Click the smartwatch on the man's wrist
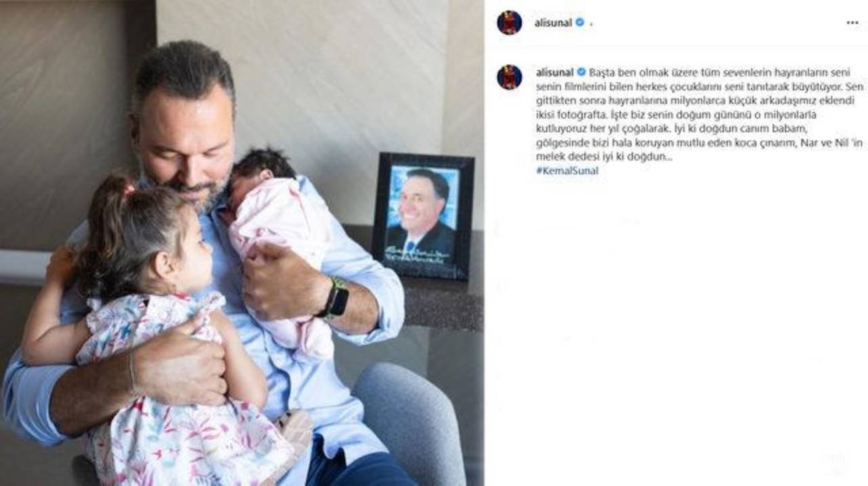Viewport: 868px width, 486px height. pyautogui.click(x=336, y=297)
